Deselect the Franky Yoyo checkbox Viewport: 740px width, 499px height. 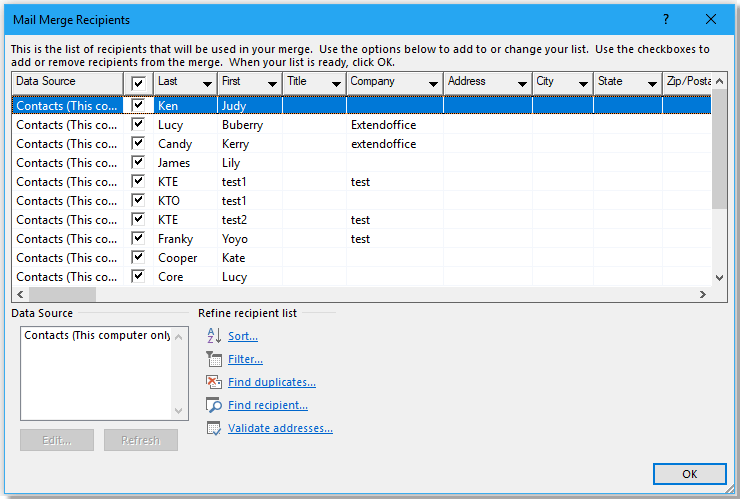138,239
